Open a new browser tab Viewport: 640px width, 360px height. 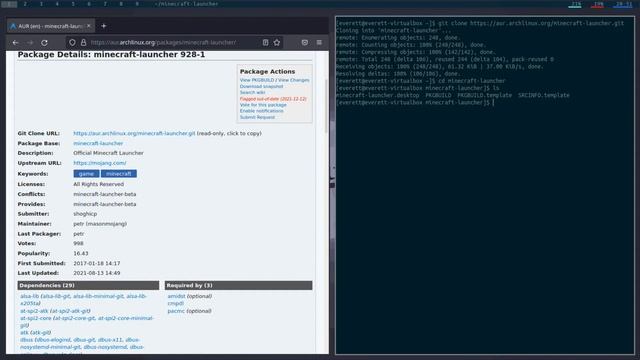(x=104, y=26)
